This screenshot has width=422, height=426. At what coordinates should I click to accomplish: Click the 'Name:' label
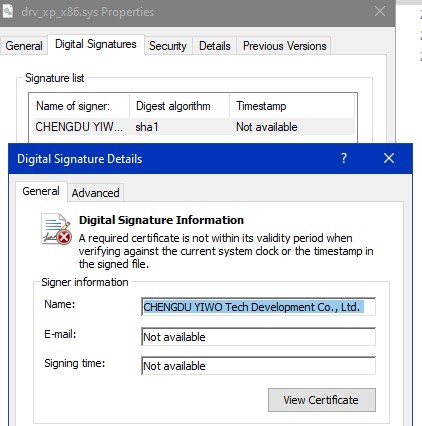point(60,304)
